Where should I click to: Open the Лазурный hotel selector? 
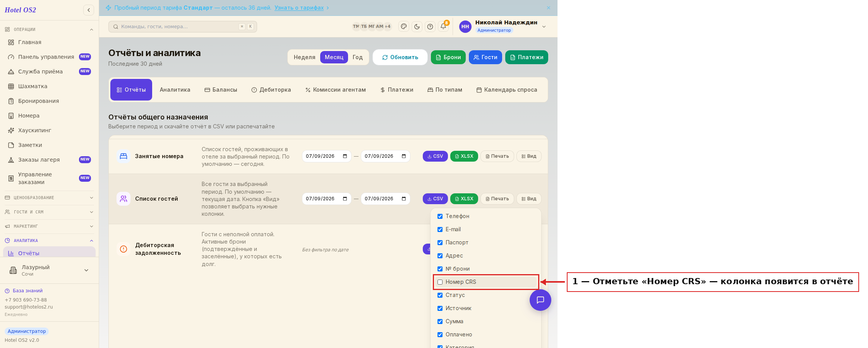click(x=50, y=270)
